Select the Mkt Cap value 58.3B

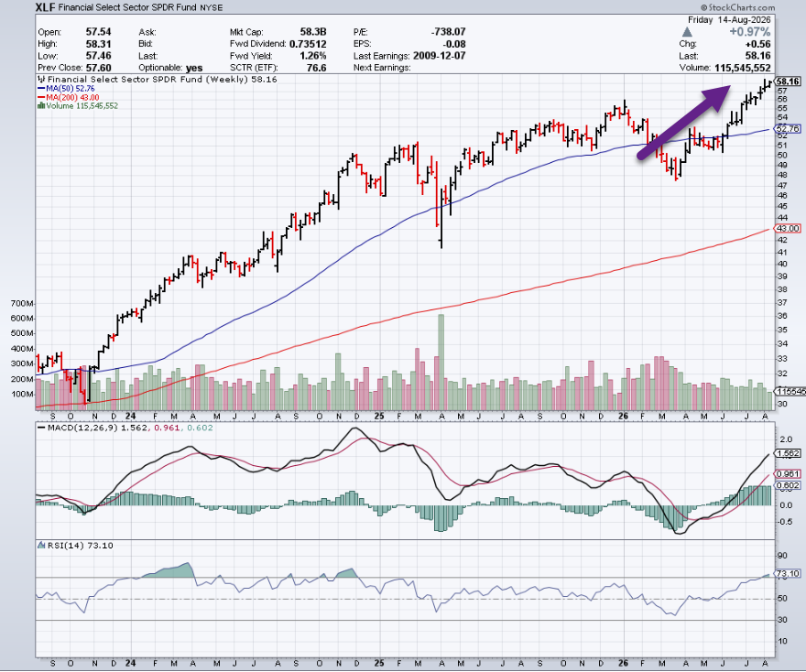tap(313, 32)
